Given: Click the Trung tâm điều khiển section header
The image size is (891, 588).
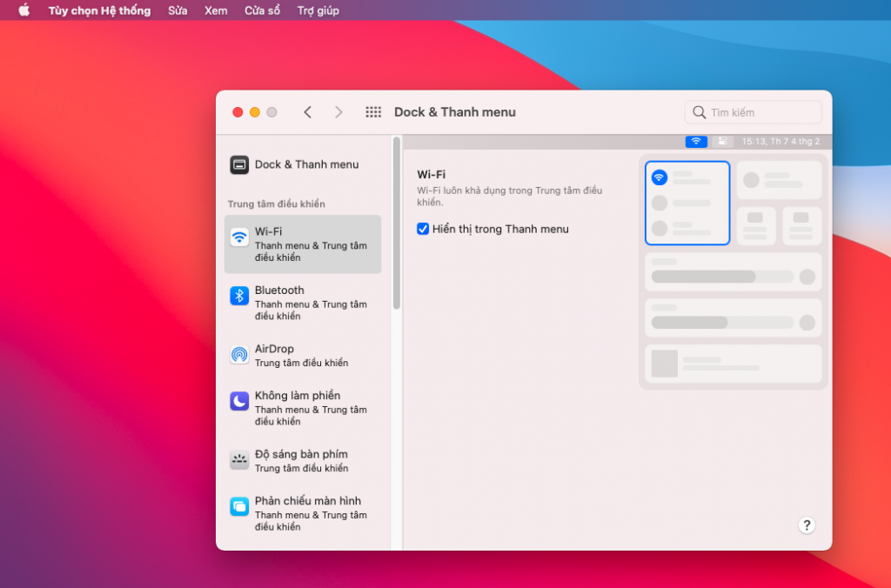Looking at the screenshot, I should point(277,204).
